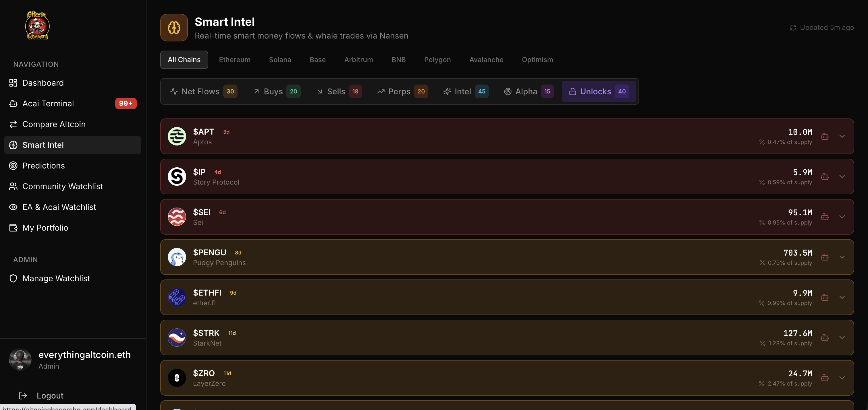Expand the $SEI unlock row
This screenshot has width=868, height=410.
pos(842,217)
